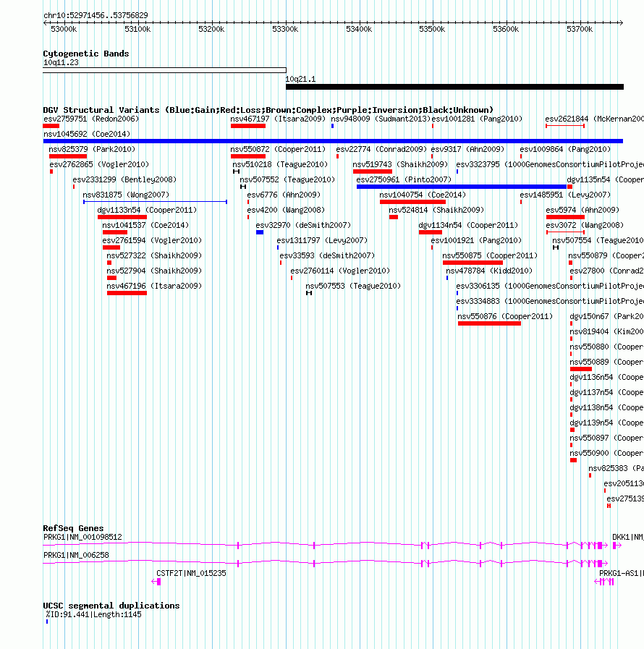Click the nsv1045692 (Coe2014) variant label
644x649 pixels.
(x=87, y=134)
